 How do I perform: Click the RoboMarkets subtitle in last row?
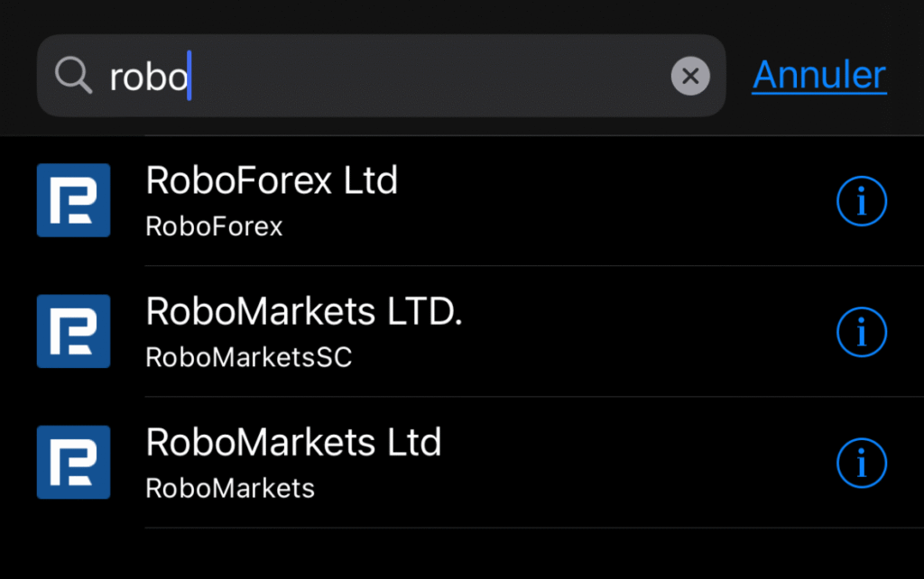tap(230, 489)
